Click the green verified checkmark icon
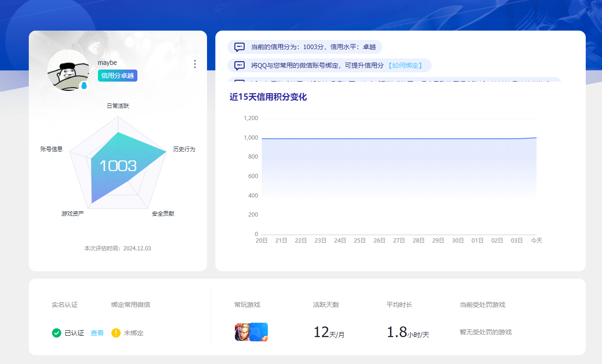Image resolution: width=602 pixels, height=364 pixels. coord(57,333)
